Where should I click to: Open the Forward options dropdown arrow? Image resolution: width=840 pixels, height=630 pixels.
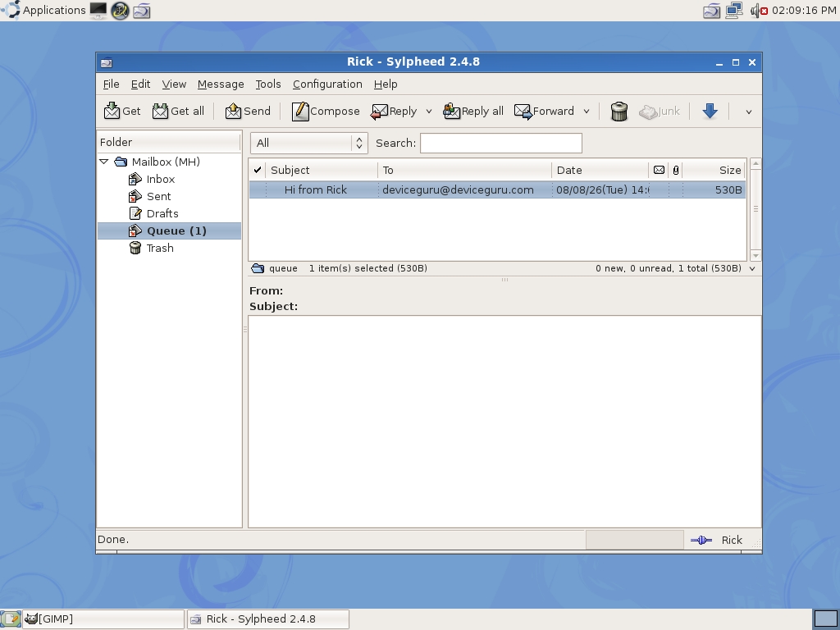tap(586, 112)
